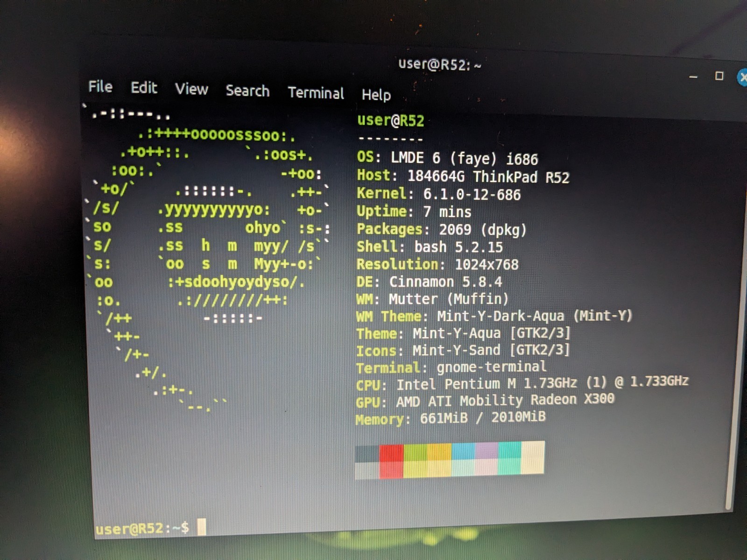747x560 pixels.
Task: Click the "Kernel: 6.1.0-12-686" line
Action: [438, 194]
